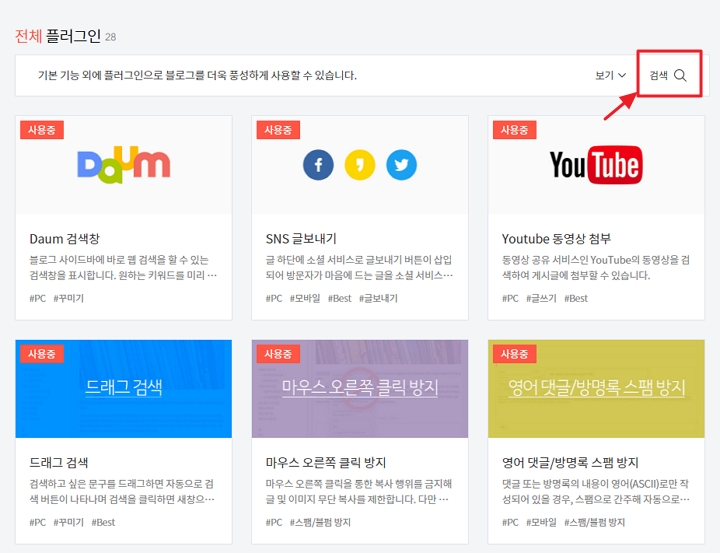This screenshot has width=720, height=553.
Task: Click Daum 검색창 description text
Action: pyautogui.click(x=123, y=268)
